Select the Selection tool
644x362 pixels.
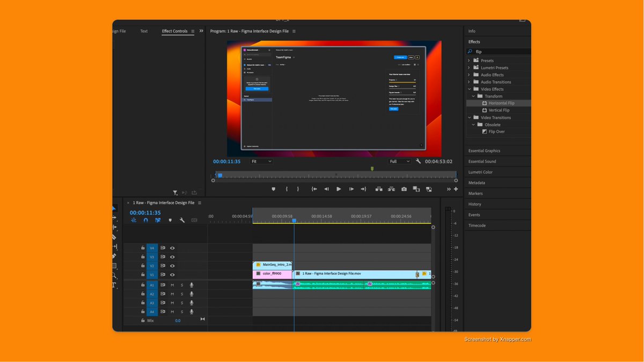114,209
